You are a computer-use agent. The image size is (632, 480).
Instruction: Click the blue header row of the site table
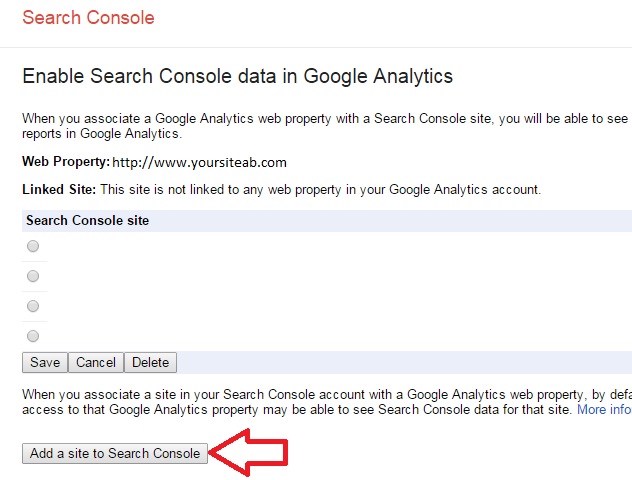pos(400,220)
